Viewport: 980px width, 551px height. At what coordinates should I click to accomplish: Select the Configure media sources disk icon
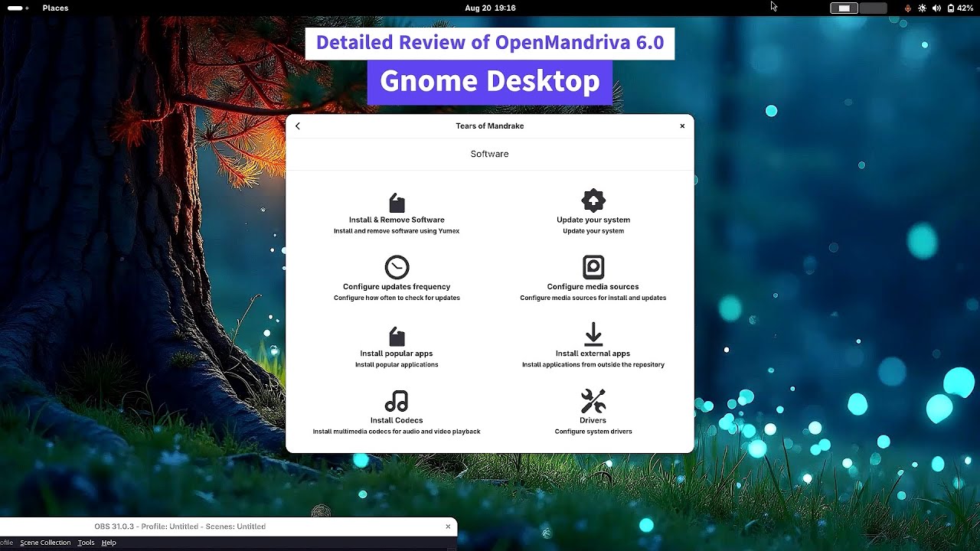[x=593, y=267]
